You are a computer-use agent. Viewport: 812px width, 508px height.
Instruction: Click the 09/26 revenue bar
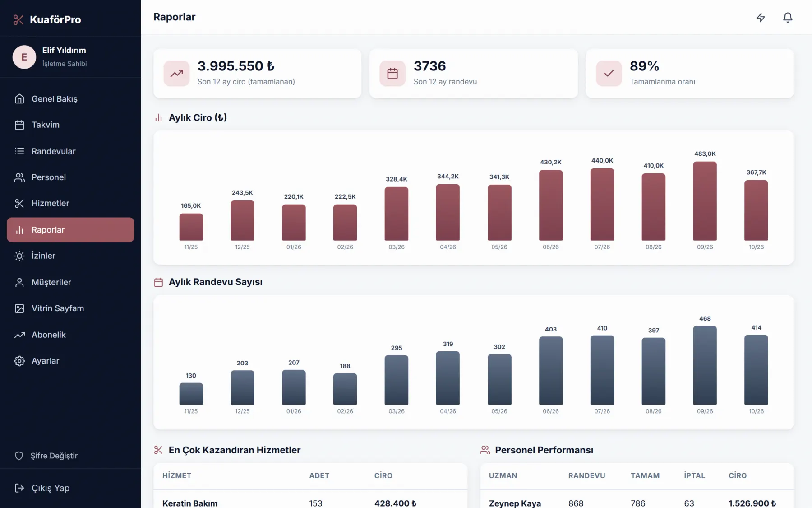[x=705, y=201]
